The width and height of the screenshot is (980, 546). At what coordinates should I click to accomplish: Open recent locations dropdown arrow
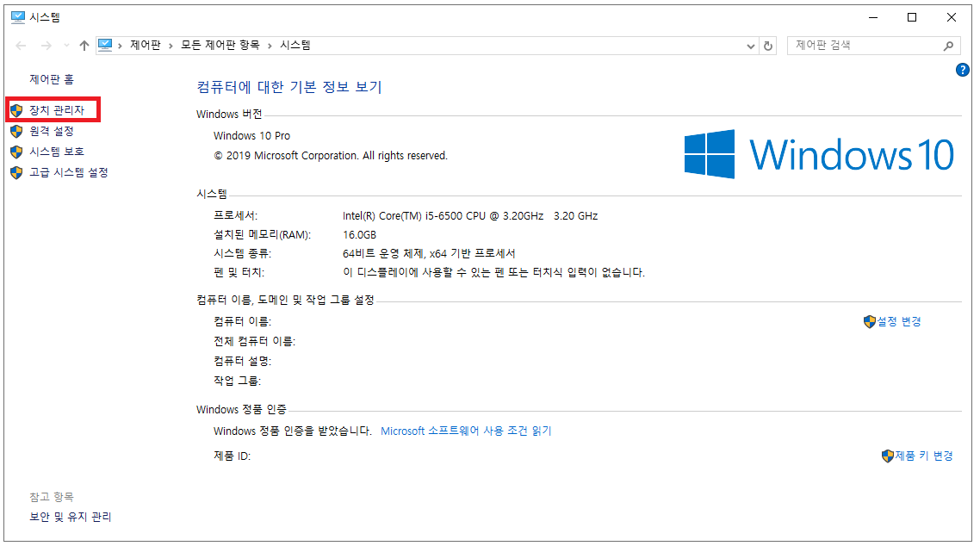pos(66,46)
